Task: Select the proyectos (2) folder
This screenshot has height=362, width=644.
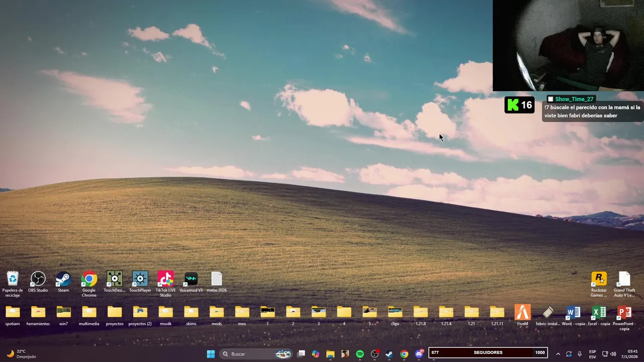Action: coord(140,316)
